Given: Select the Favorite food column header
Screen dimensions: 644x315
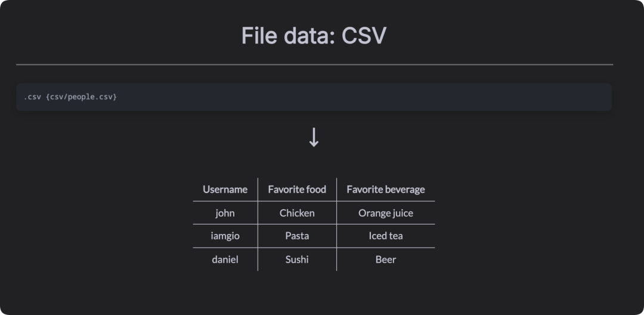Looking at the screenshot, I should pyautogui.click(x=297, y=189).
